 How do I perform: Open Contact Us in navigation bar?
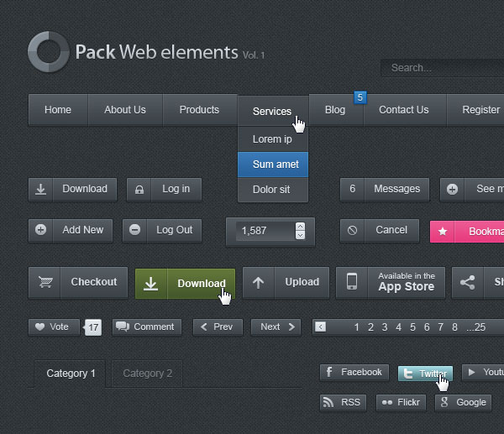[405, 109]
